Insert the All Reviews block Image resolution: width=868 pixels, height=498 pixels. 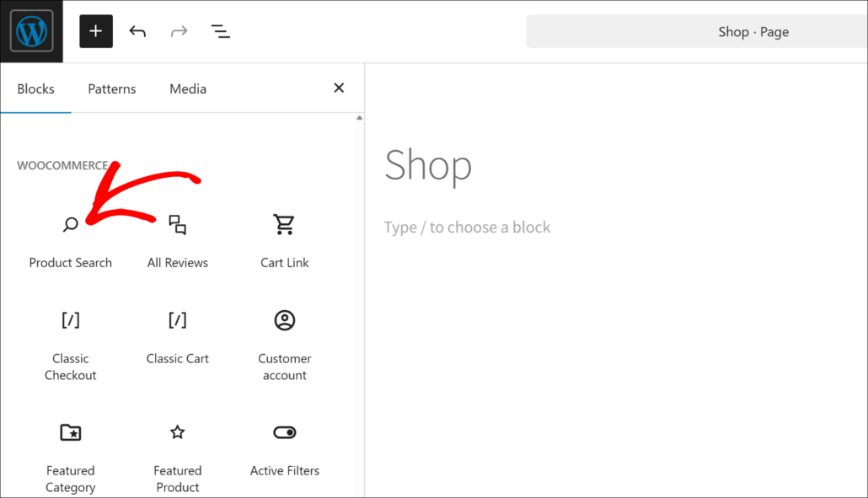tap(177, 240)
